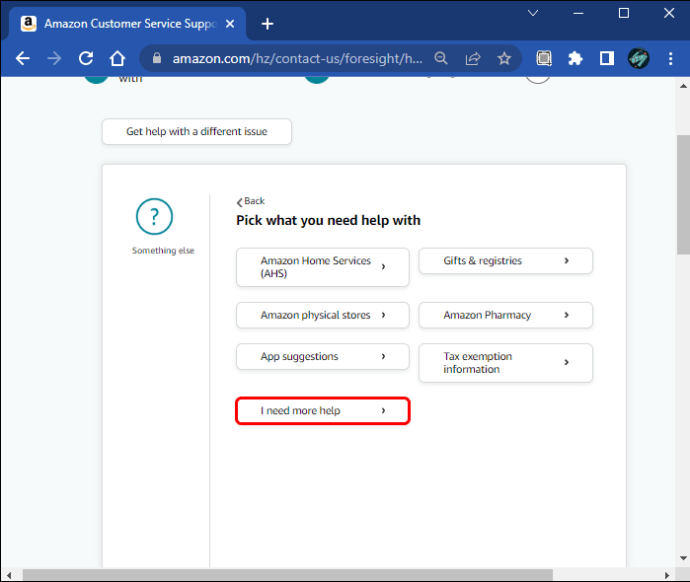Select Amazon physical stores option
Viewport: 690px width, 582px height.
323,315
